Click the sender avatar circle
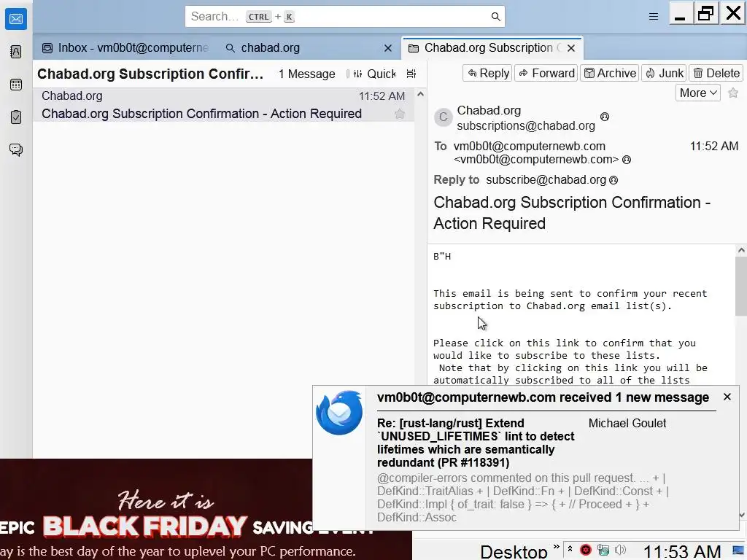The width and height of the screenshot is (747, 560). click(443, 117)
